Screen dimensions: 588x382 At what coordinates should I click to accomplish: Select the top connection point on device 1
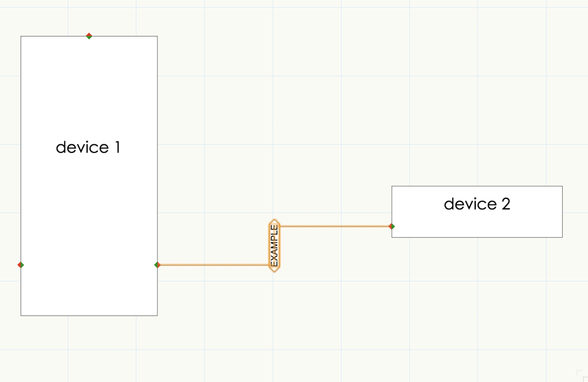coord(89,36)
